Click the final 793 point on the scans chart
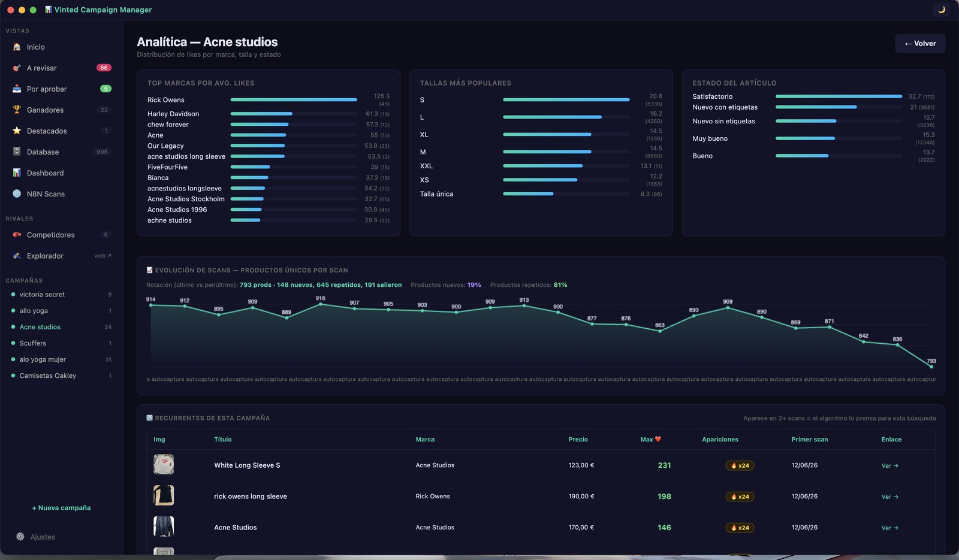Image resolution: width=959 pixels, height=560 pixels. pyautogui.click(x=931, y=367)
